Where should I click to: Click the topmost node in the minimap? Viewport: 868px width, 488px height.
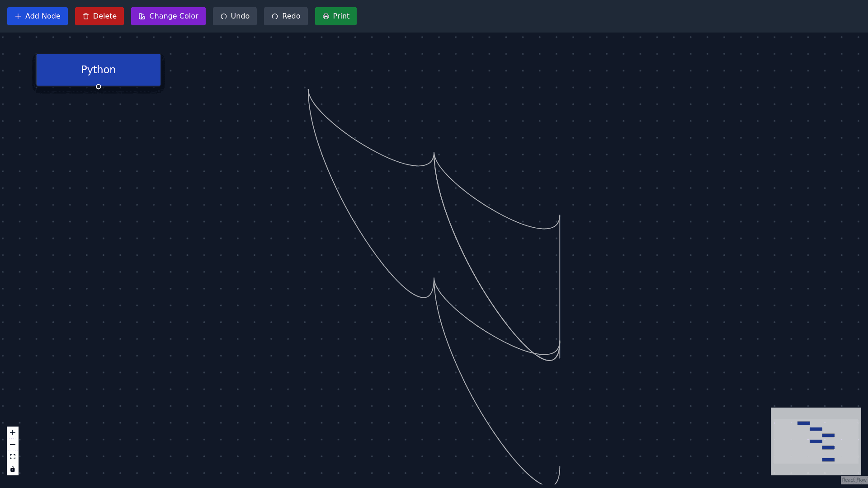[x=803, y=423]
